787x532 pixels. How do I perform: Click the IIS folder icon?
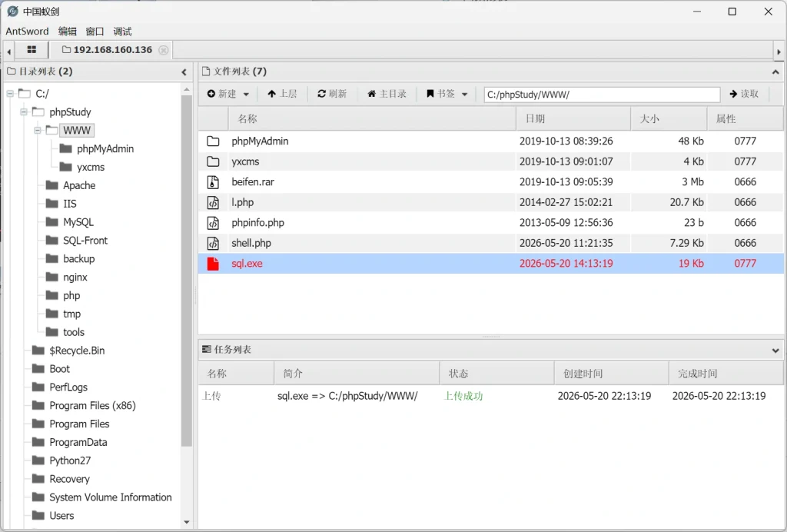point(51,203)
